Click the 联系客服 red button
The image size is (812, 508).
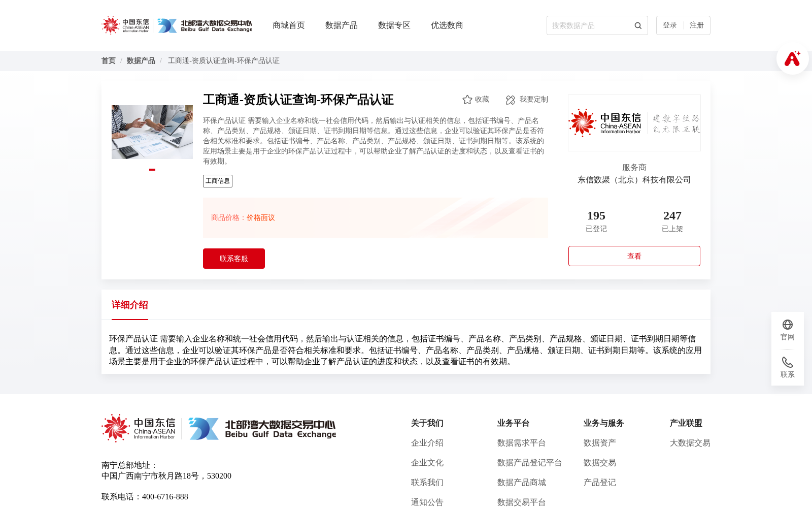(x=234, y=259)
